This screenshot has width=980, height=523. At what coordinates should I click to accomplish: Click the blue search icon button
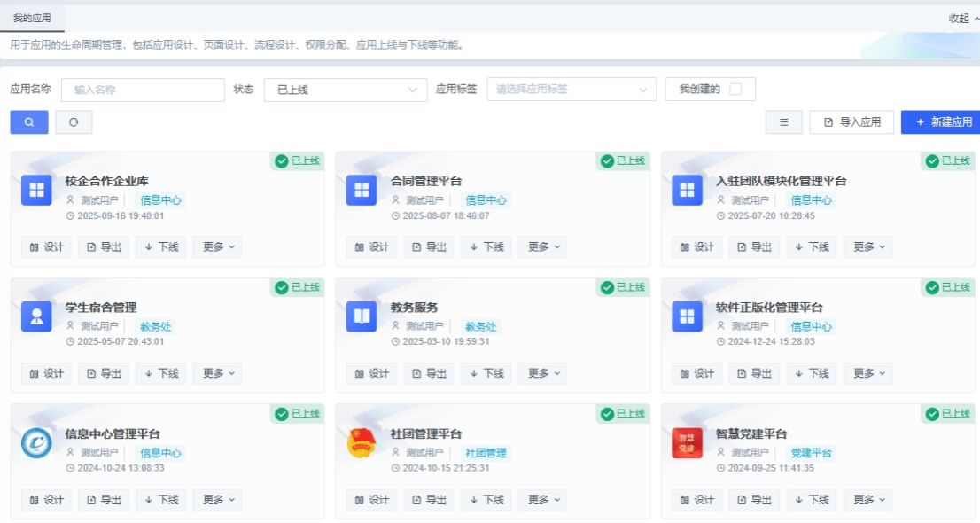(x=28, y=122)
